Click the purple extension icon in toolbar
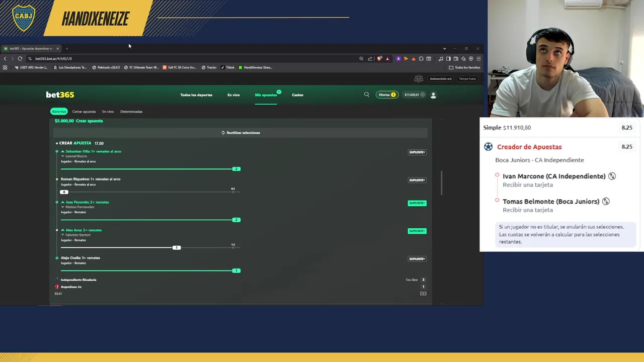The image size is (644, 362). point(398,59)
